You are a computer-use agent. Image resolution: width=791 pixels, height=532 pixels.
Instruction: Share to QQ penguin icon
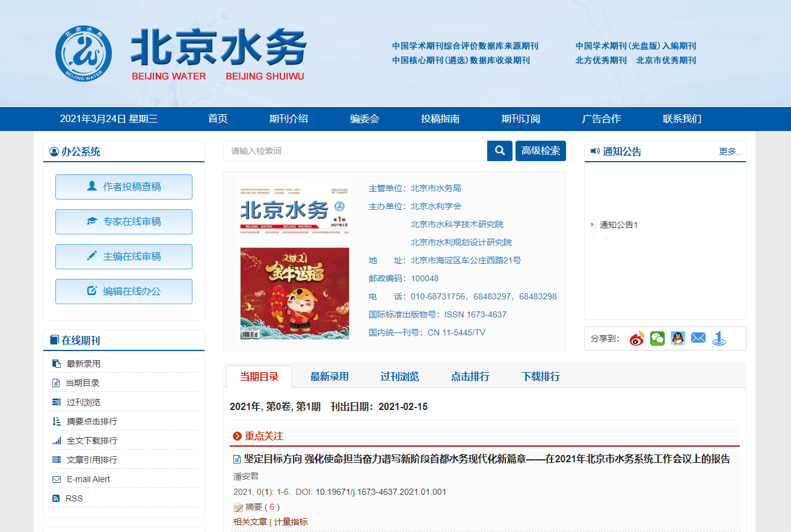tap(678, 338)
